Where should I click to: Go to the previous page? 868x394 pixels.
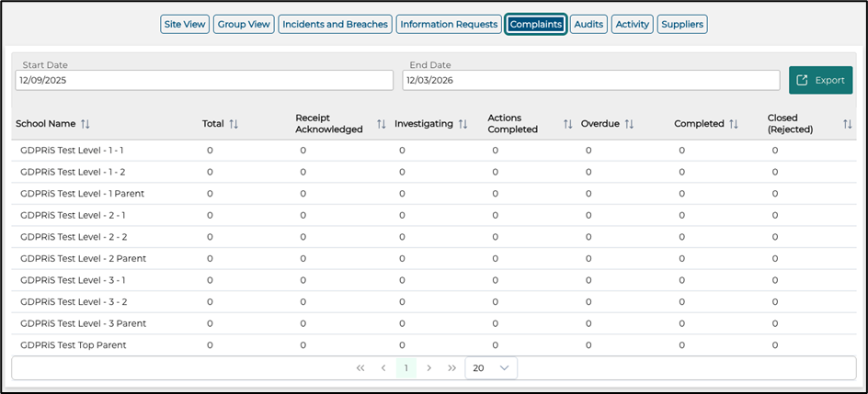coord(383,367)
